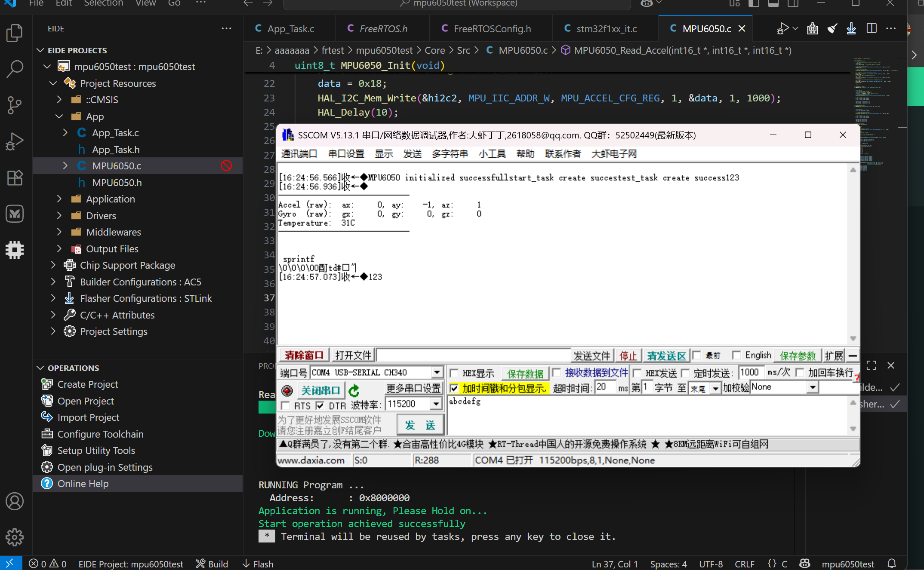The width and height of the screenshot is (924, 570).
Task: Click Build in the status bar
Action: coord(212,564)
